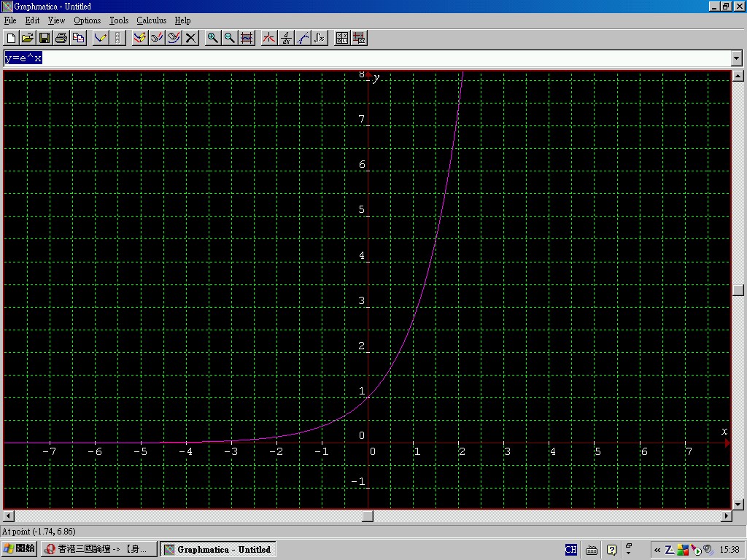Open a saved graph file icon
This screenshot has height=560, width=747.
point(28,38)
